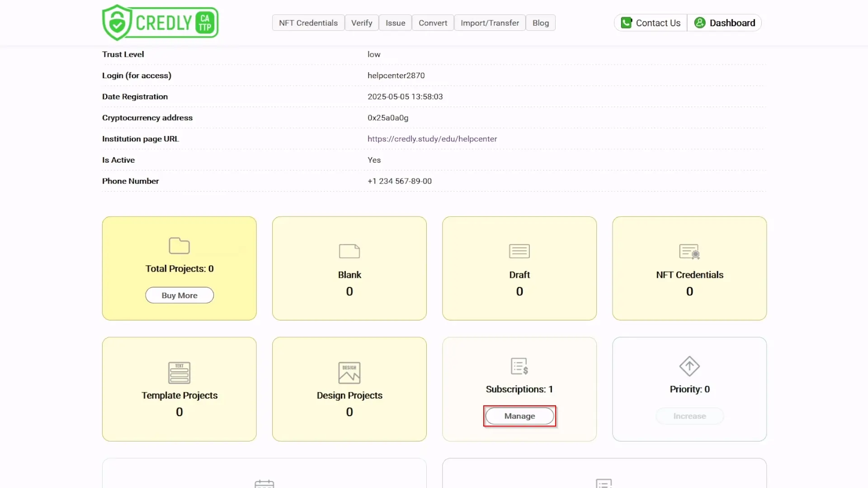Select the NFT Credentials card count
The height and width of the screenshot is (488, 868).
point(689,291)
